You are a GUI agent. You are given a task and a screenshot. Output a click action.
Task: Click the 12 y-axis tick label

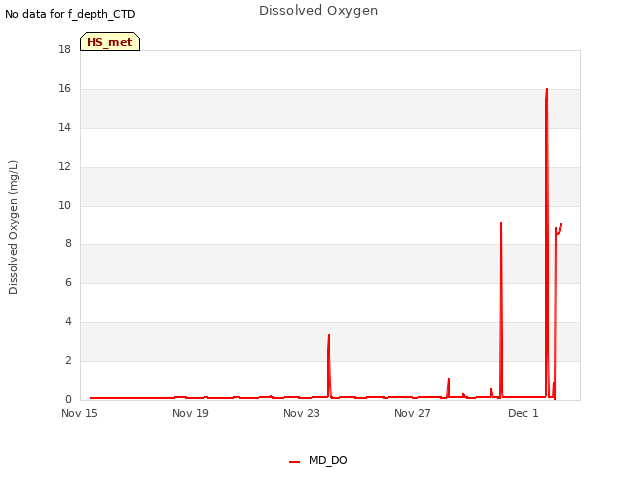(64, 167)
